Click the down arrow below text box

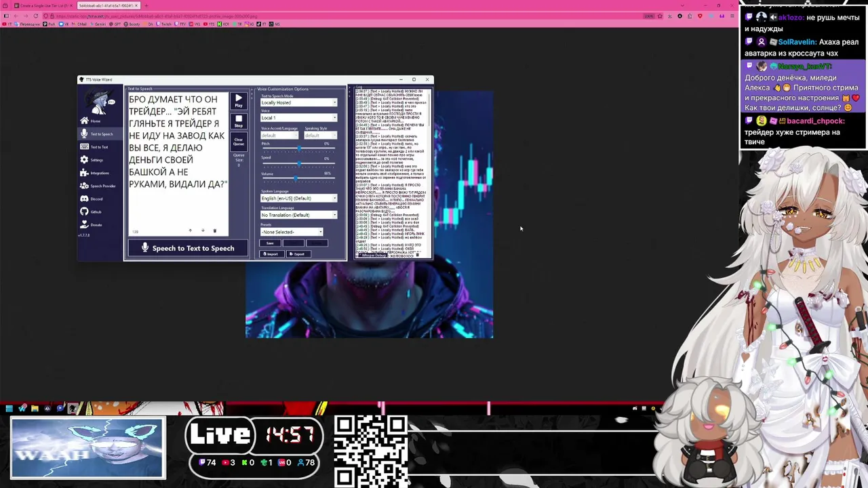(203, 230)
